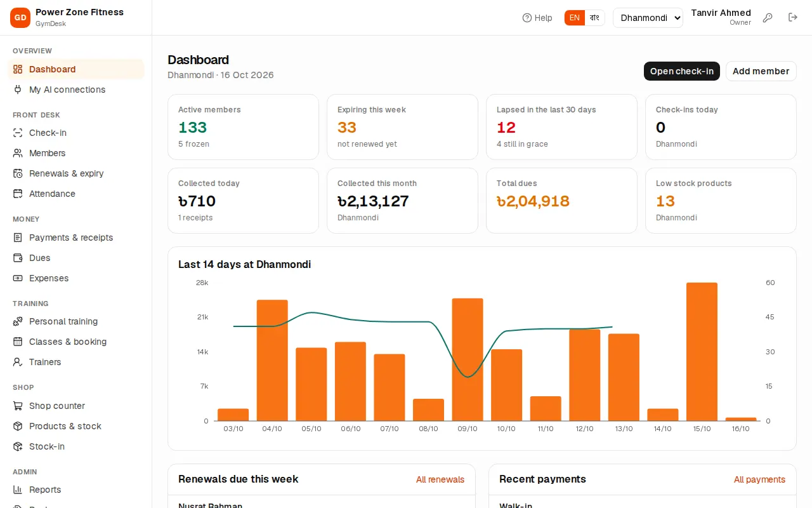This screenshot has width=812, height=508.
Task: Switch language to Bangla (বাং)
Action: [594, 18]
